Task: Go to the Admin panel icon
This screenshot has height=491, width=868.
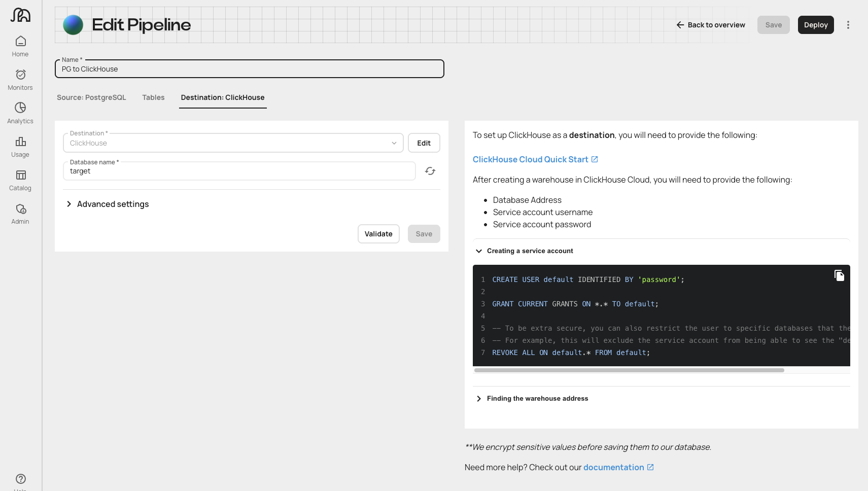Action: [x=20, y=214]
